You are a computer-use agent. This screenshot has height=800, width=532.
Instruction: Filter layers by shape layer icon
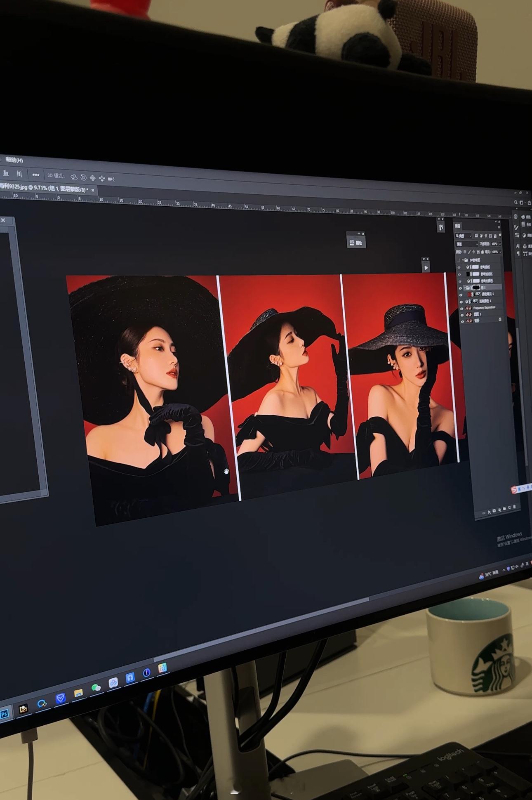click(x=490, y=236)
